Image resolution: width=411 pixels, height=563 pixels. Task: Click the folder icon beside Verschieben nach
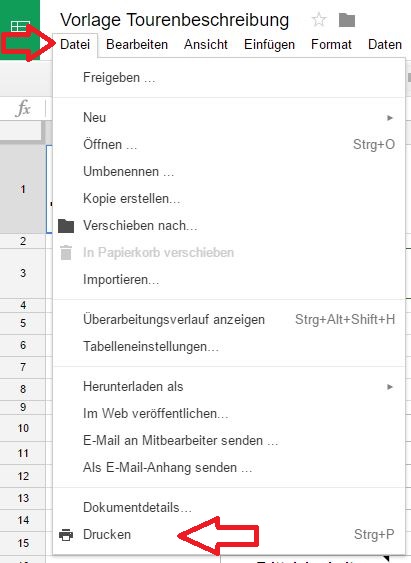66,226
